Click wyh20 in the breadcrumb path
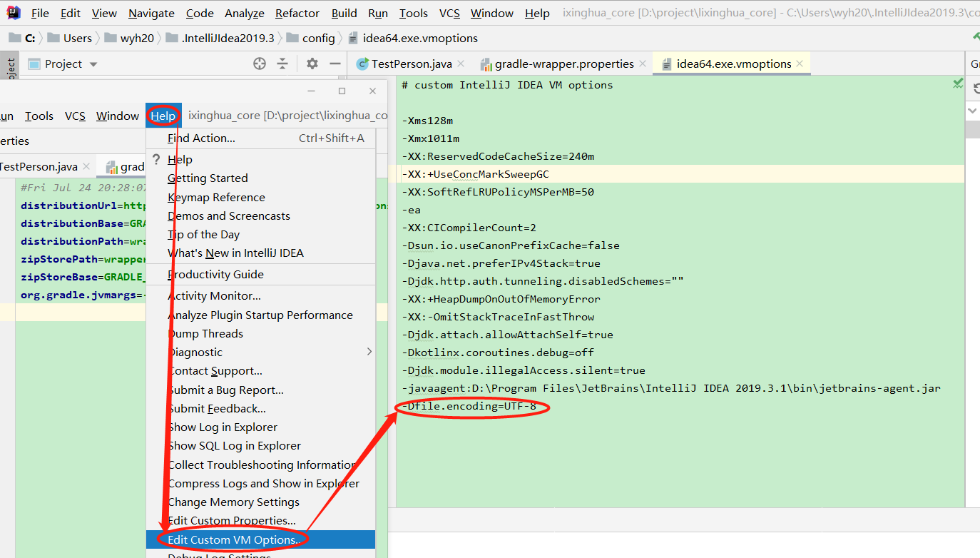 tap(137, 38)
